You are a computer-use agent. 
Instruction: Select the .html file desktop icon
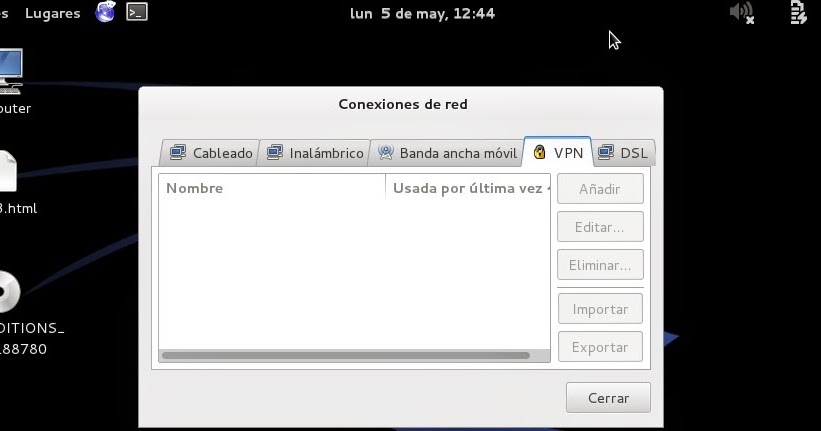(x=8, y=171)
